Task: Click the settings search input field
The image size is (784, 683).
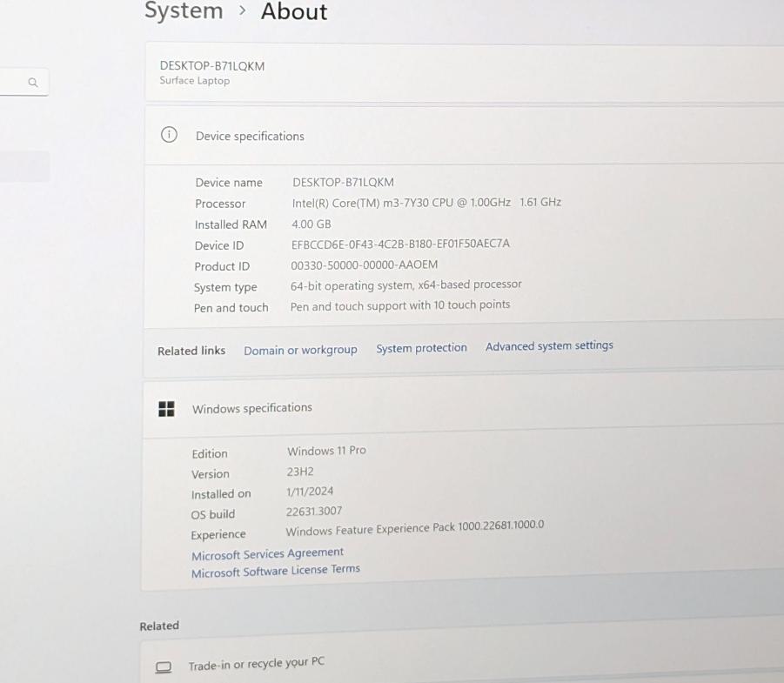Action: pos(24,82)
